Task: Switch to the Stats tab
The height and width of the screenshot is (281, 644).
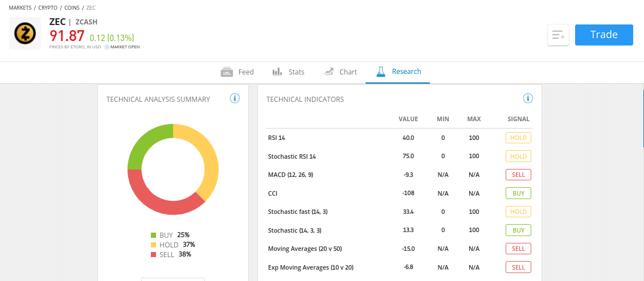Action: (x=288, y=72)
